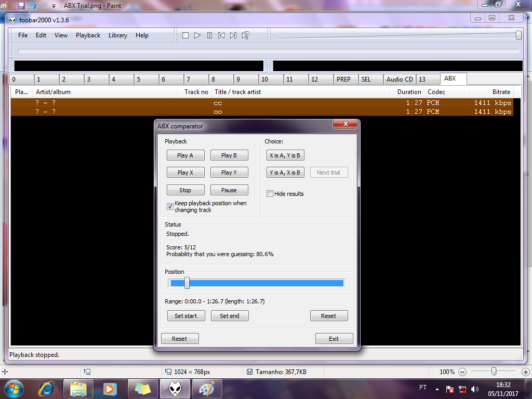Open the Playback menu
Viewport: 532px width, 399px height.
coord(88,35)
